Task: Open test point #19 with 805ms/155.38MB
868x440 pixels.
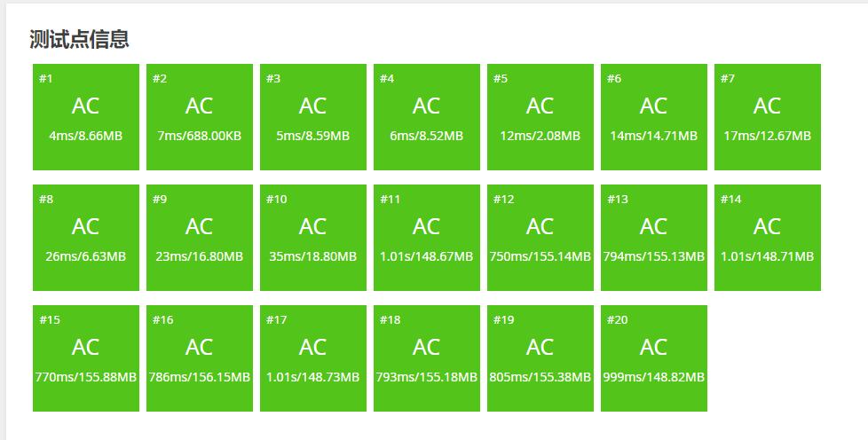Action: [541, 358]
